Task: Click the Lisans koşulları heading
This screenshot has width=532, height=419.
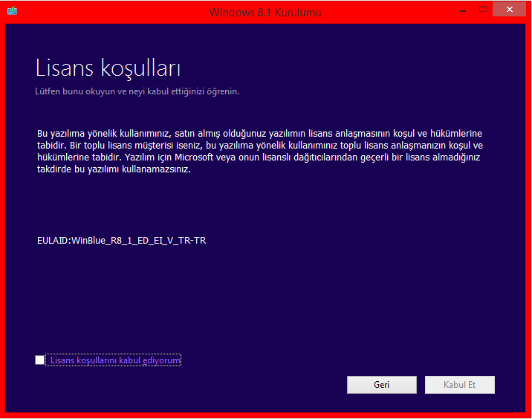Action: 108,68
